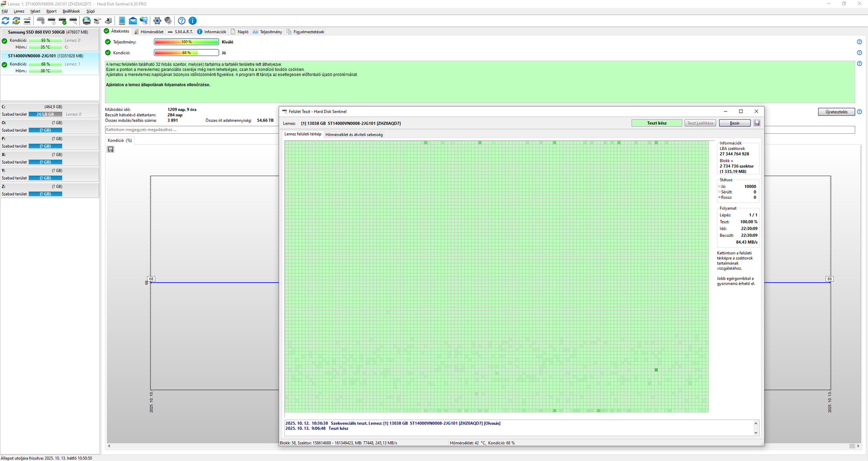Open the Nézet menu
This screenshot has height=461, width=868.
coord(35,11)
